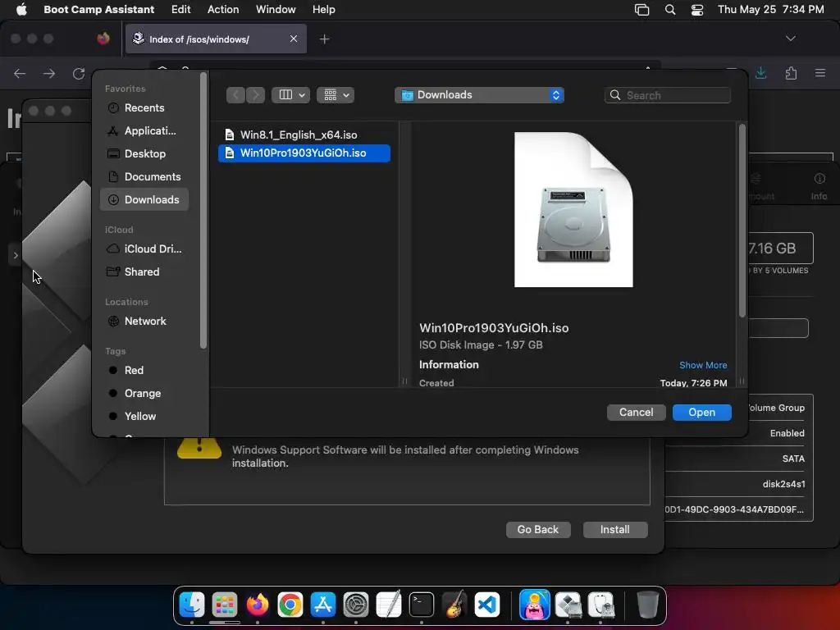Click the Cancel button
This screenshot has height=630, width=840.
(636, 413)
